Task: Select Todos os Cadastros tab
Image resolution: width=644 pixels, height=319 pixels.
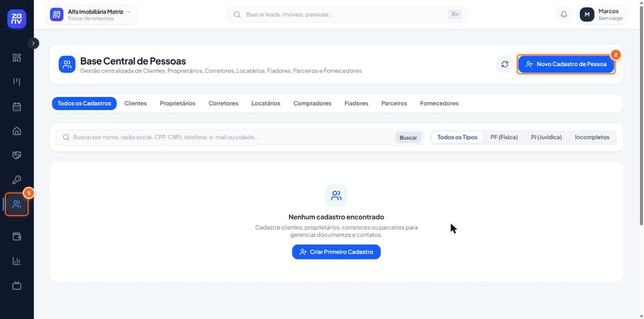Action: point(84,103)
